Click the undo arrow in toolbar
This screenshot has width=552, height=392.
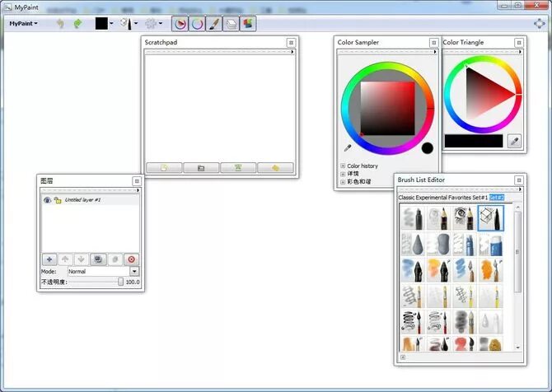[x=60, y=24]
